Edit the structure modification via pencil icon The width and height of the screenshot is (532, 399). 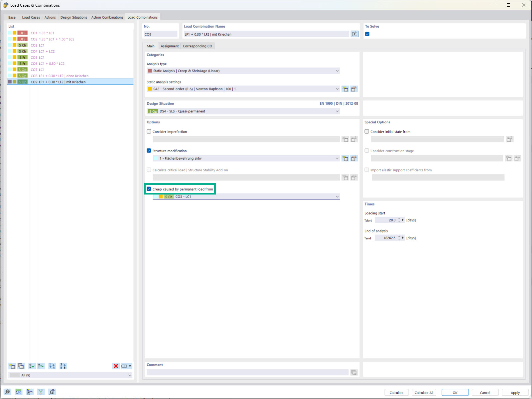point(354,158)
